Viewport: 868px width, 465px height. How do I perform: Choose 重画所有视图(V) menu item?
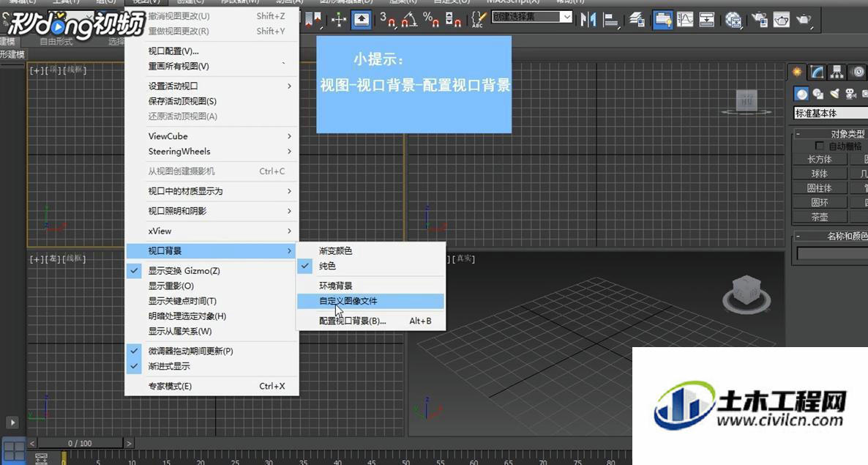pos(212,66)
